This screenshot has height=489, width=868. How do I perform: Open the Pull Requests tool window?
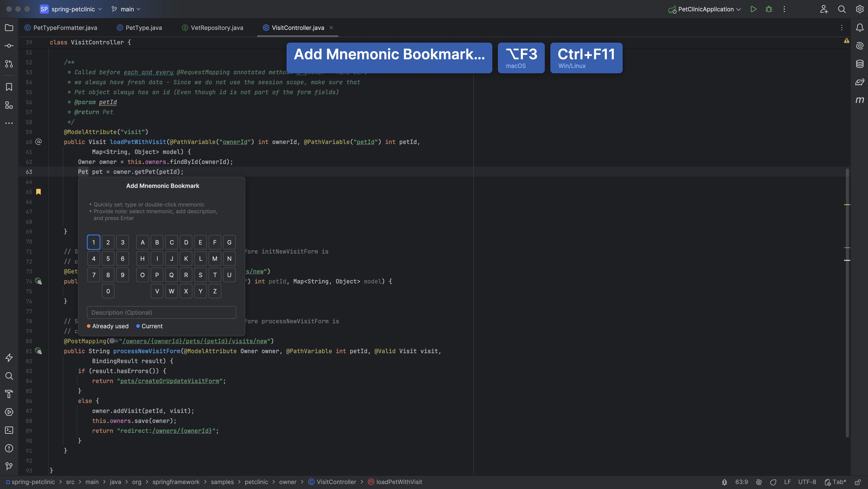pos(9,64)
